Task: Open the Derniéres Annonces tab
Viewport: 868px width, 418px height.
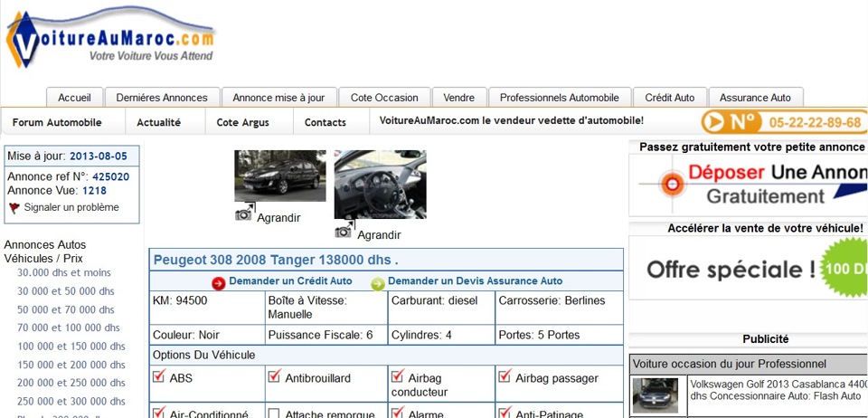Action: click(162, 98)
